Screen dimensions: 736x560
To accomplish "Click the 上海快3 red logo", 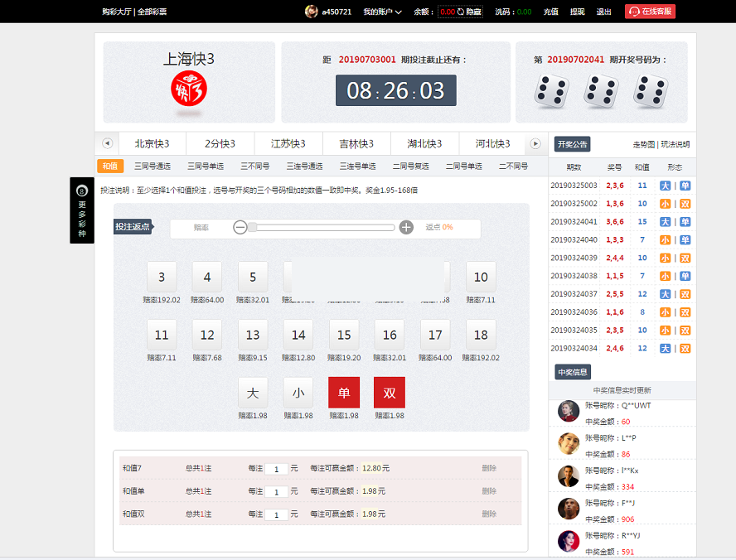I will pyautogui.click(x=189, y=88).
